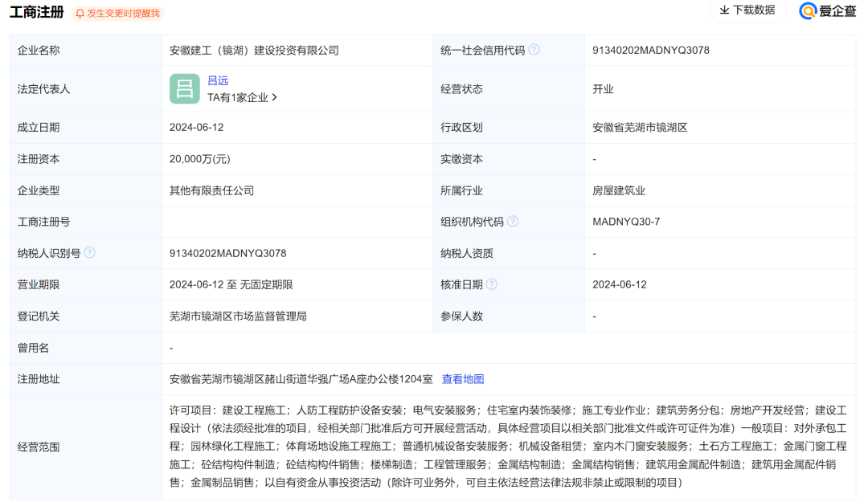The image size is (868, 502).
Task: Open legal representative 吕远 profile link
Action: (218, 80)
